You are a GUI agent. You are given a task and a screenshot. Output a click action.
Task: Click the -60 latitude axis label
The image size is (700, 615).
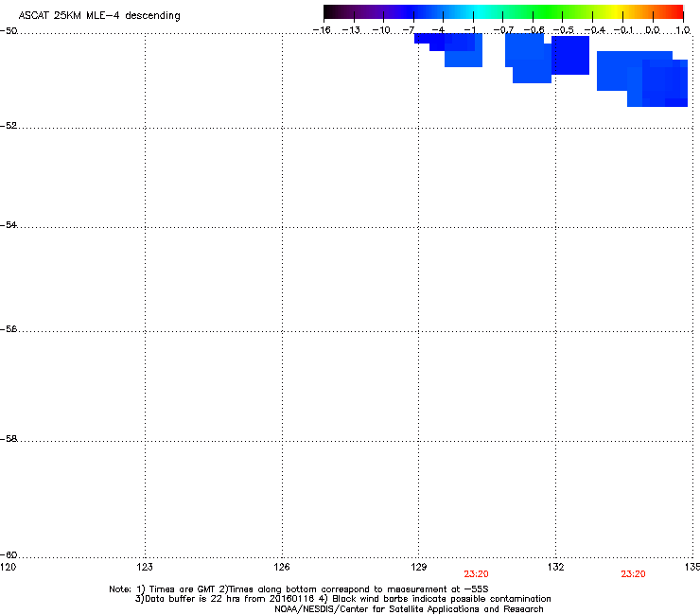click(9, 554)
